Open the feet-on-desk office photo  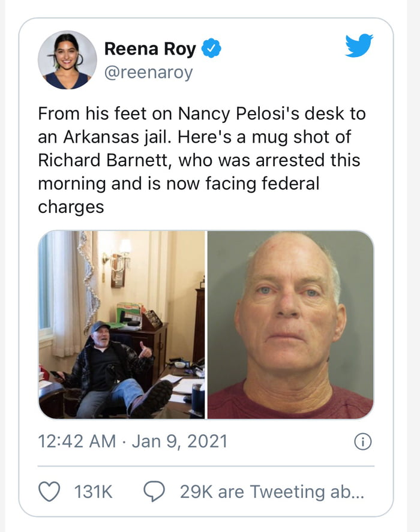pyautogui.click(x=122, y=324)
